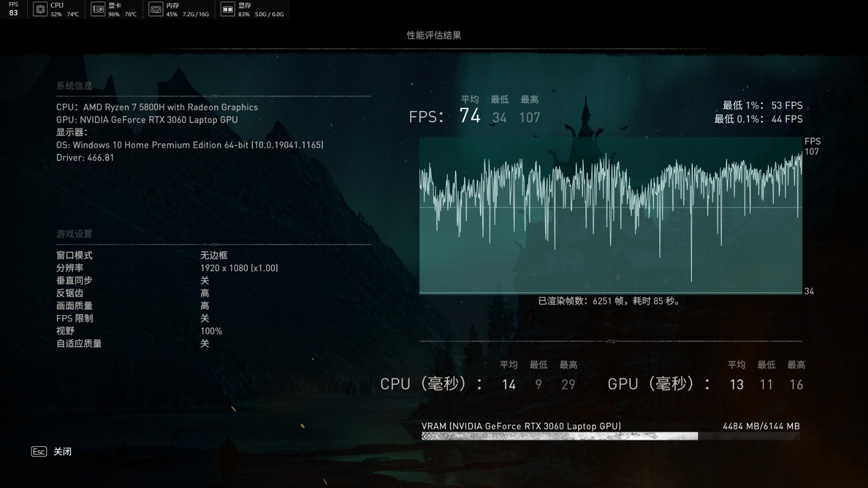
Task: Click the GPU（毫秒）label
Action: tap(659, 384)
